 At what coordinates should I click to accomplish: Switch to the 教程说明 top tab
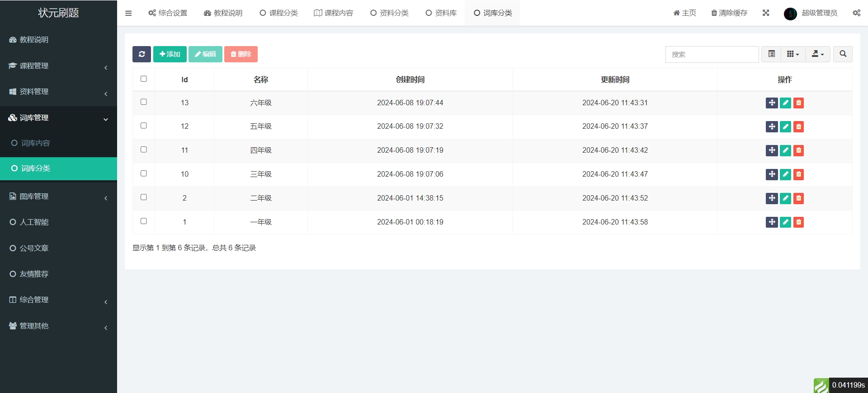[x=223, y=13]
